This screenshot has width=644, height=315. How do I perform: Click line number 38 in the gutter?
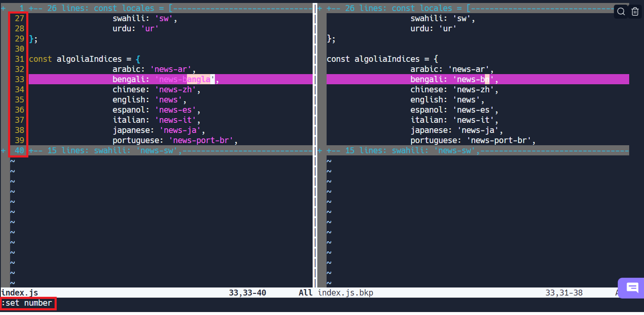[19, 130]
